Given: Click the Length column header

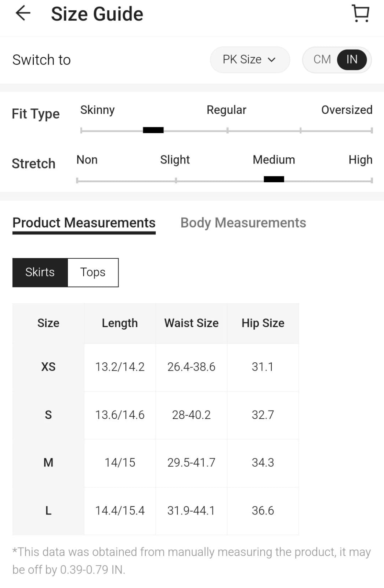Looking at the screenshot, I should click(120, 323).
